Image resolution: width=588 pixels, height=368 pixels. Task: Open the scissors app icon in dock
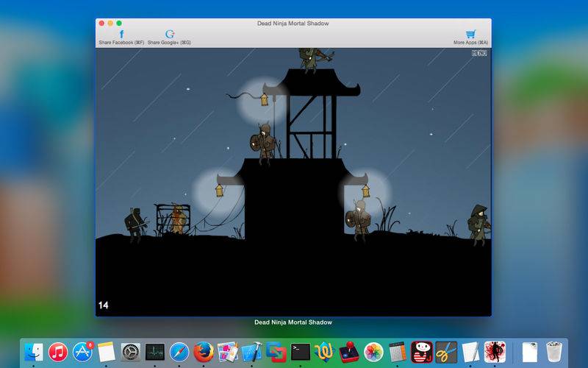pos(446,353)
